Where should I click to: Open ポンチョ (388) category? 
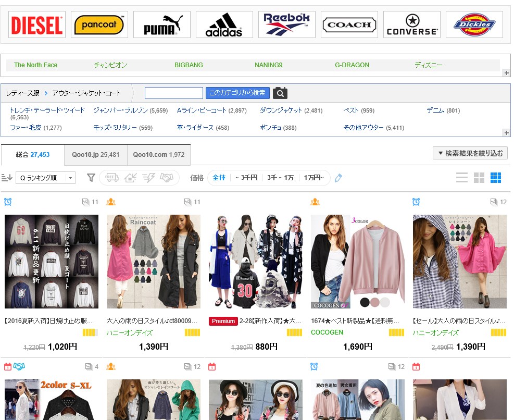(278, 127)
